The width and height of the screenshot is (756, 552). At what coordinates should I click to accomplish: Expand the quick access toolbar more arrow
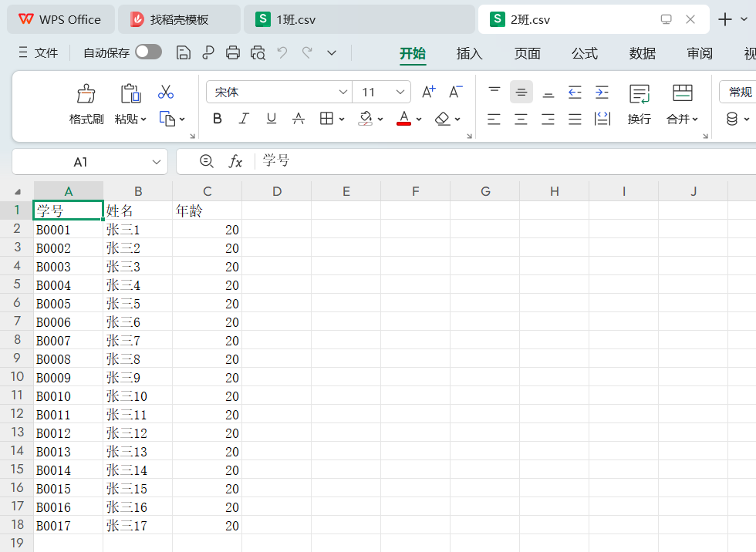[332, 52]
